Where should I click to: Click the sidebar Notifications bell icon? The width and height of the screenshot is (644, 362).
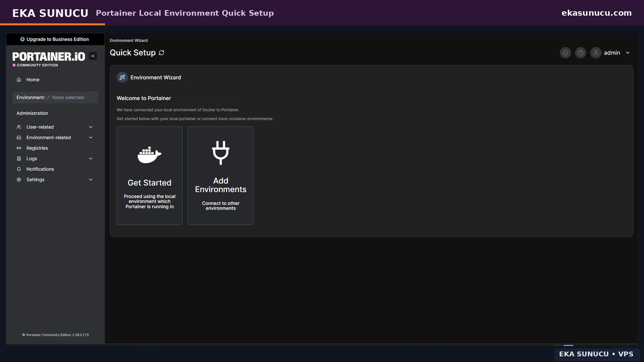click(x=19, y=169)
